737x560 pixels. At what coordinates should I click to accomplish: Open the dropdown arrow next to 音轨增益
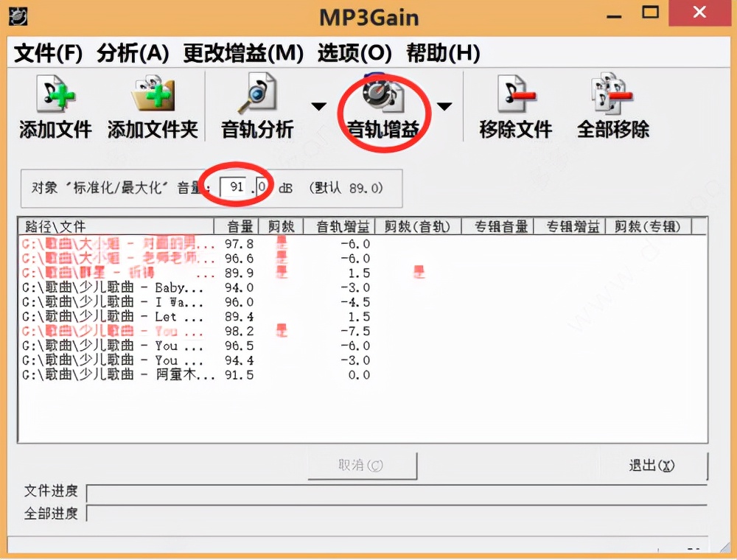[445, 105]
